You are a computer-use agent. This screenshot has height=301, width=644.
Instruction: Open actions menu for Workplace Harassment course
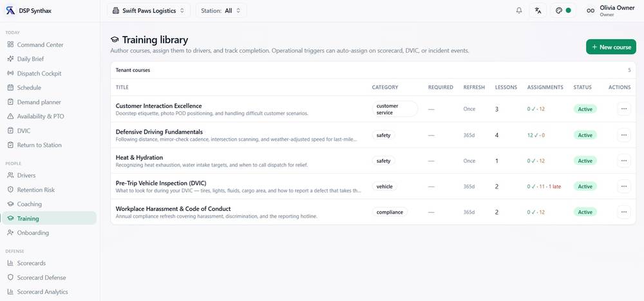click(624, 212)
